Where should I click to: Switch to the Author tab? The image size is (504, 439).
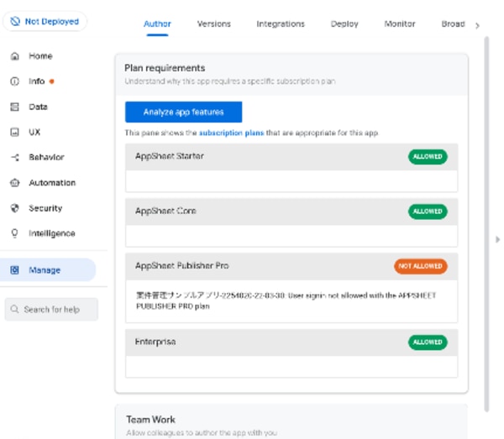click(157, 24)
